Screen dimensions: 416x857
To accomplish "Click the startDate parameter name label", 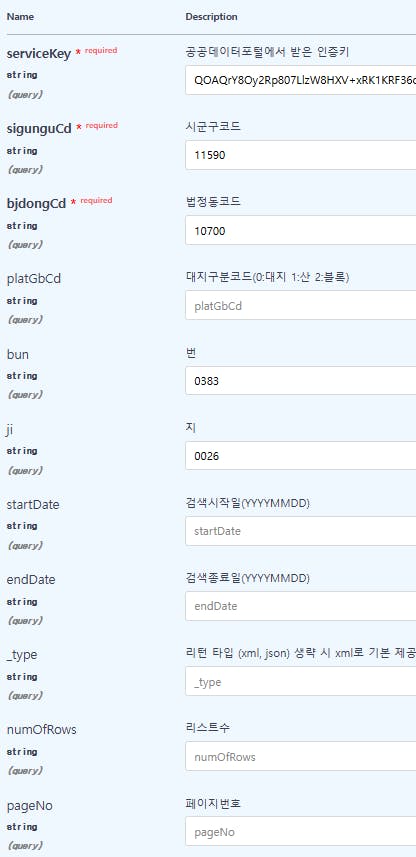I will (x=33, y=504).
